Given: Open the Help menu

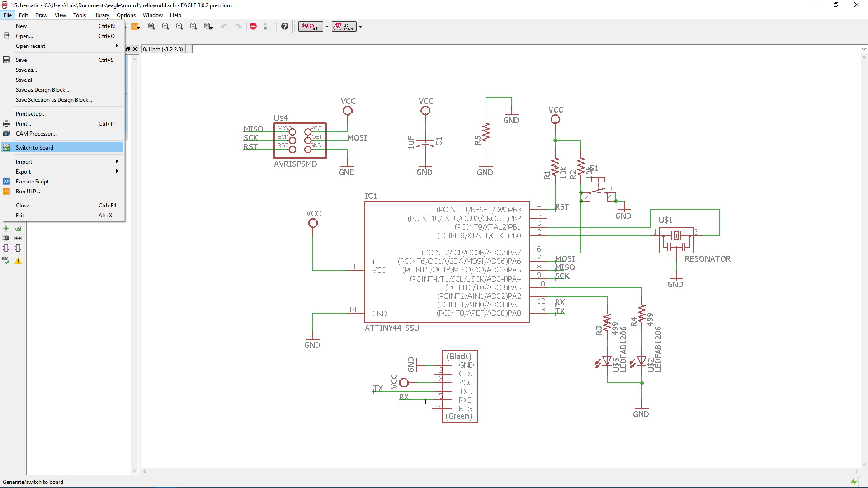Looking at the screenshot, I should 175,15.
